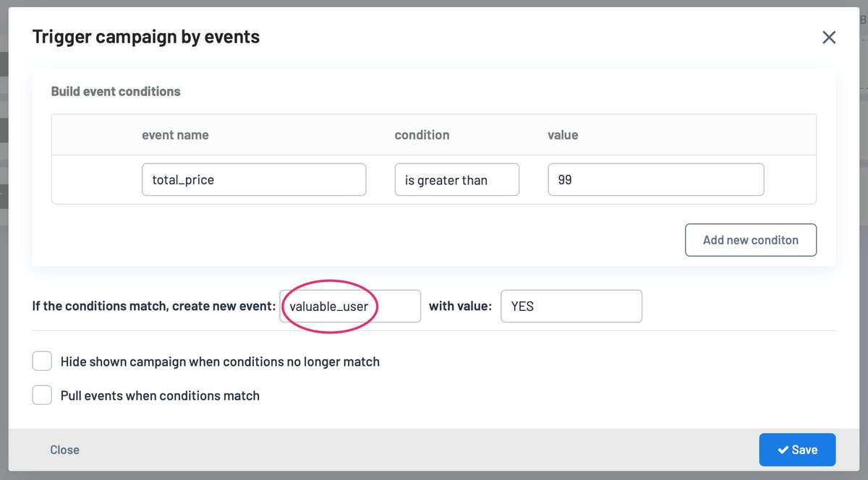Edit the event name field containing total_price

click(253, 179)
